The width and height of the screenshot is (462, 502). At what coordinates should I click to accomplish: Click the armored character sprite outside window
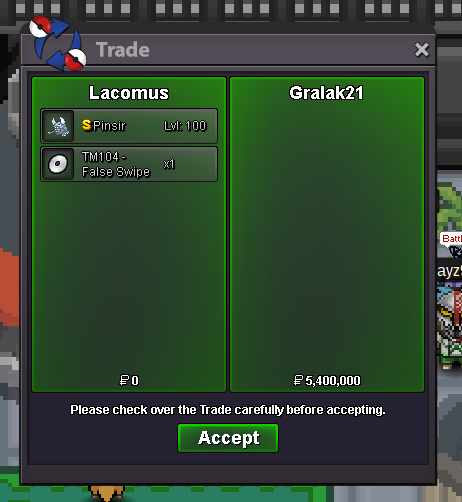point(450,327)
